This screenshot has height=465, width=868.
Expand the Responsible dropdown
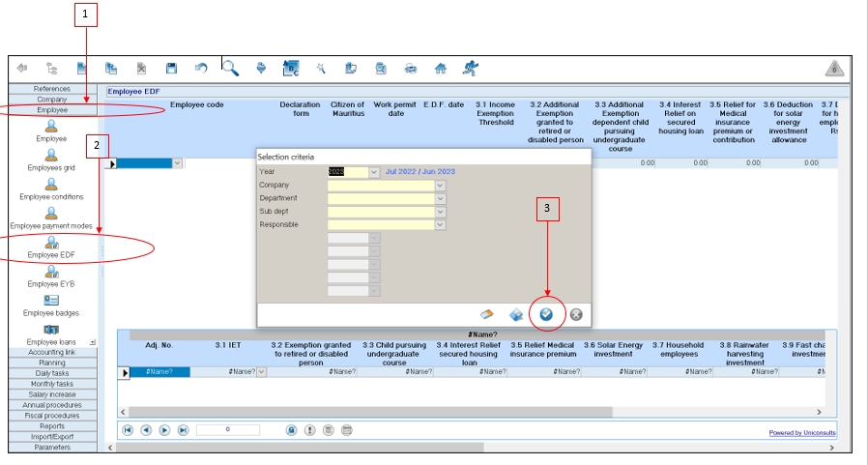[440, 224]
